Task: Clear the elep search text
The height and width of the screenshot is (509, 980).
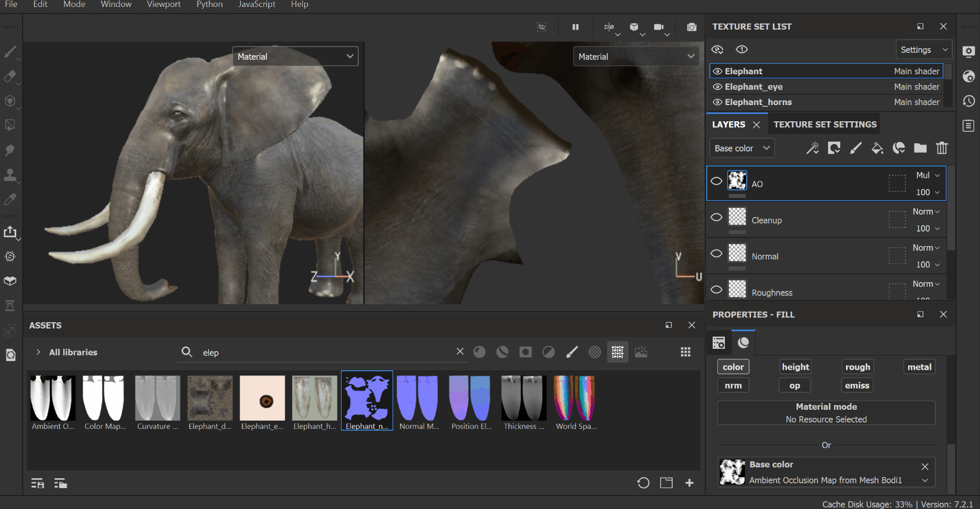Action: click(460, 351)
